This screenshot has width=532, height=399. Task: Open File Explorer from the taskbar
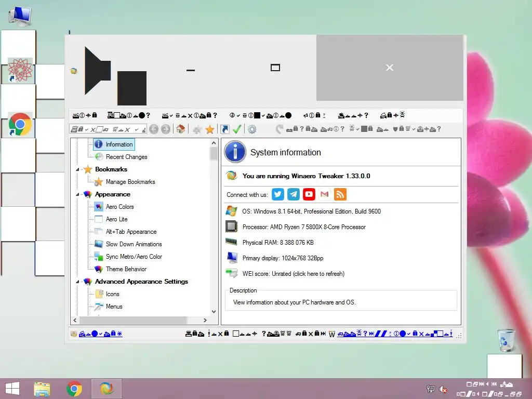point(42,389)
